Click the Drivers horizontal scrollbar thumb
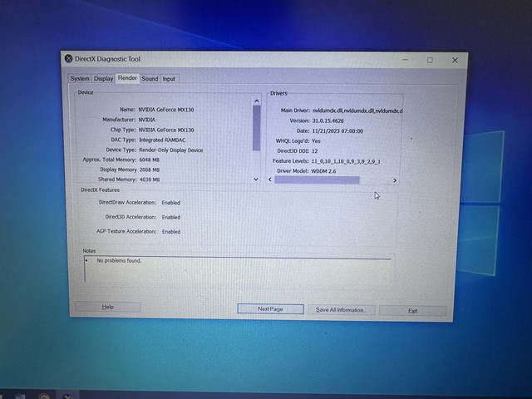 click(x=317, y=180)
